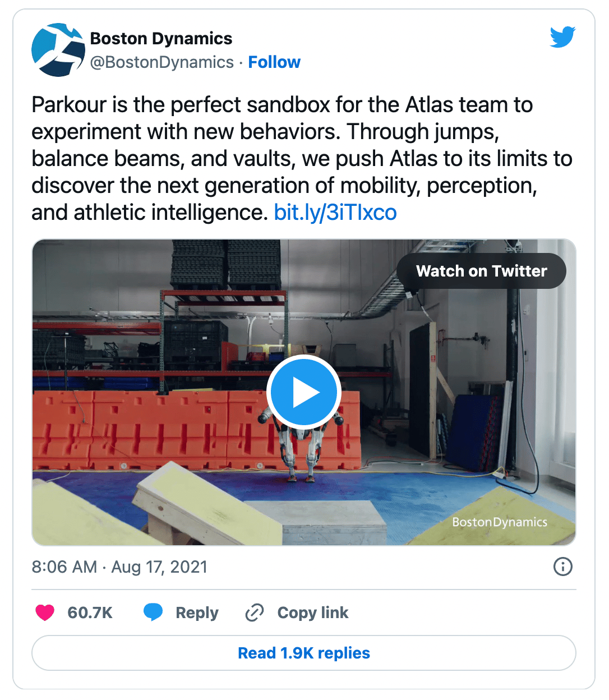Open the tweet info circle icon
The image size is (609, 700).
pos(562,567)
